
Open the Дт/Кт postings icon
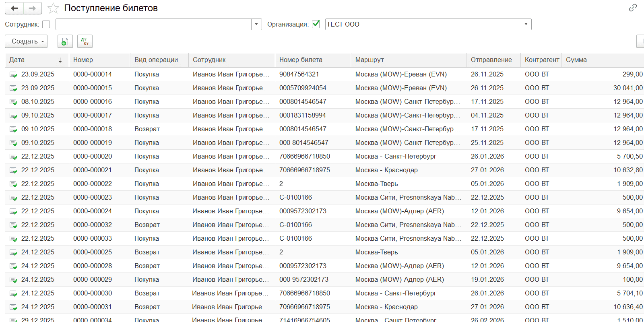(x=85, y=41)
